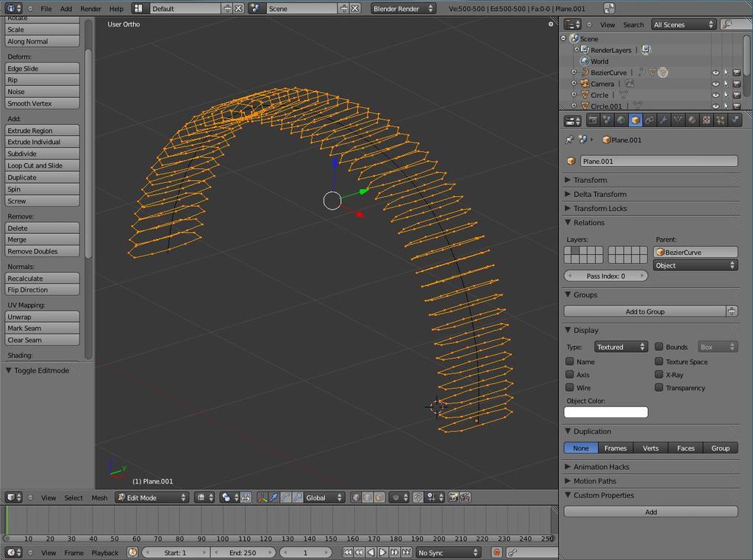Open the All Scenes outliner dropdown
Image resolution: width=753 pixels, height=560 pixels.
pos(684,24)
